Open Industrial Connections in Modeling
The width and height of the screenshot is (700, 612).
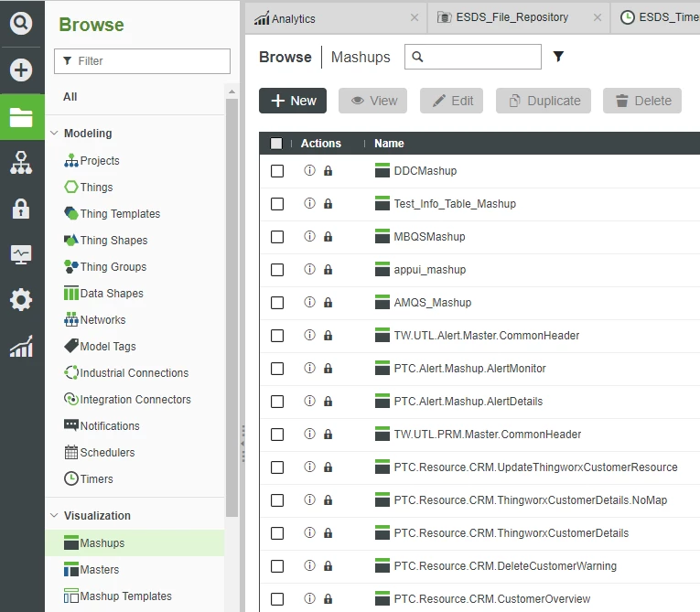tap(126, 372)
